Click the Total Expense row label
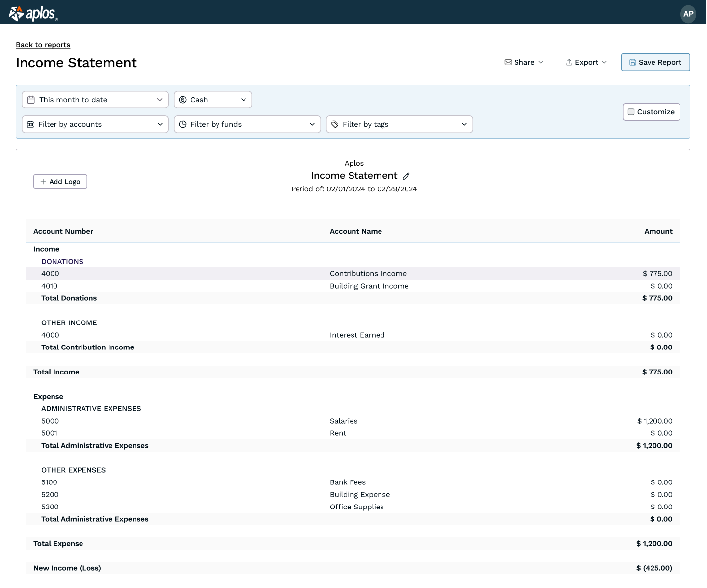Screen dimensions: 707x588 [58, 544]
